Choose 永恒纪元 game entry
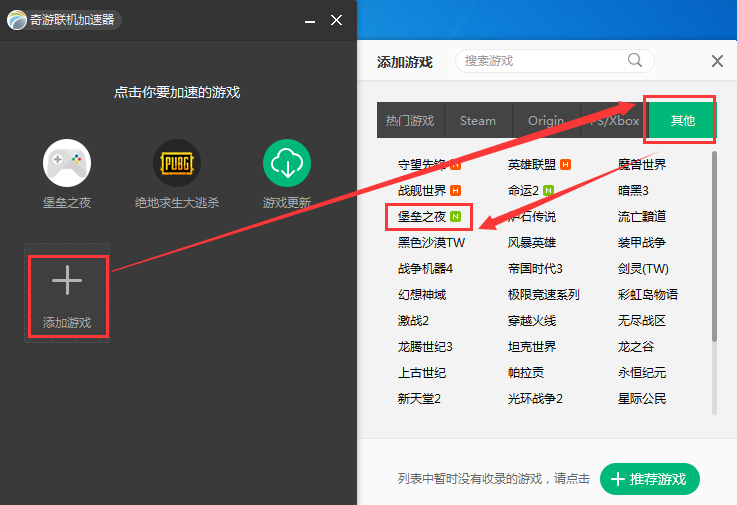Screen dimensions: 737x505 coord(642,372)
